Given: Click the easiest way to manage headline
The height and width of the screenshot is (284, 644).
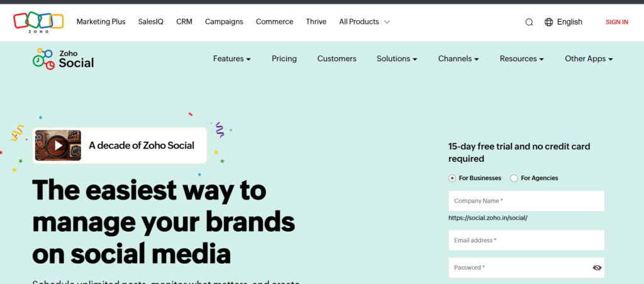Looking at the screenshot, I should (164, 222).
